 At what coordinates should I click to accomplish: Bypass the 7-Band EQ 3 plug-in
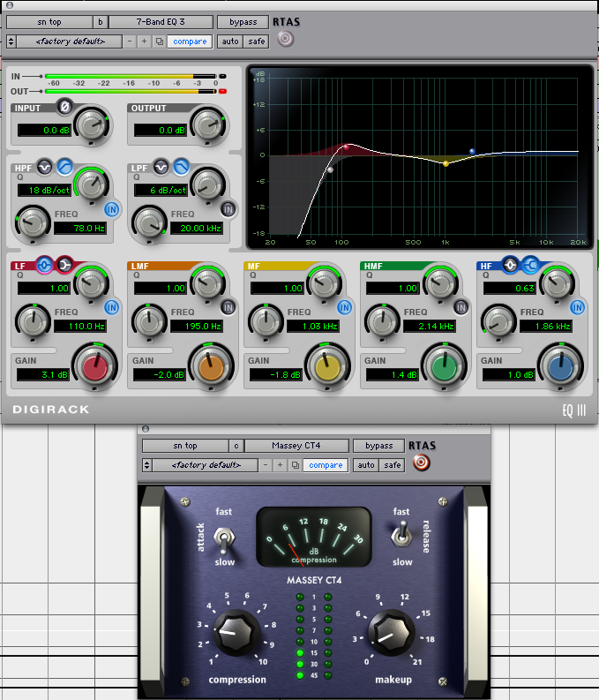[x=243, y=22]
